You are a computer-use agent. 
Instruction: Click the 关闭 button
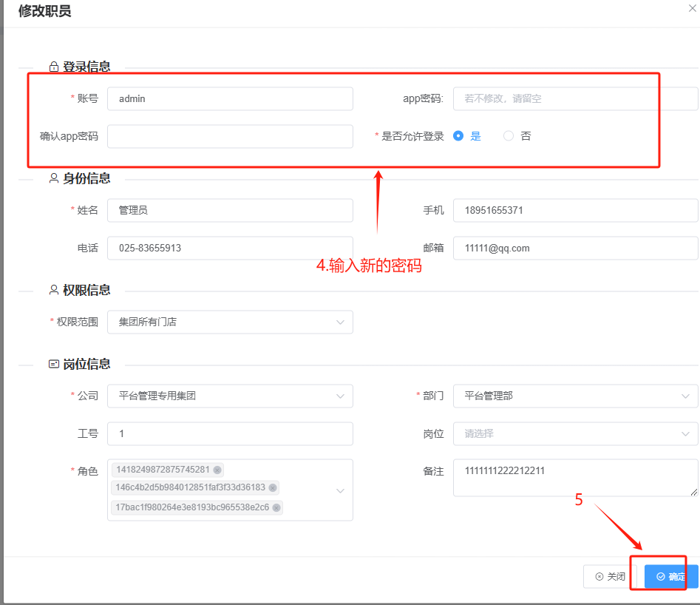[x=611, y=577]
